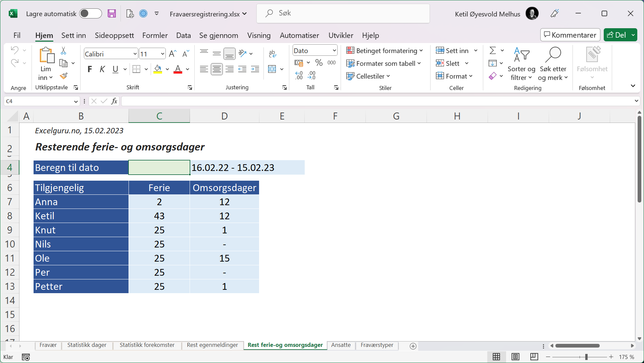Image resolution: width=644 pixels, height=363 pixels.
Task: Switch to Statistikk dager sheet tab
Action: (x=87, y=345)
